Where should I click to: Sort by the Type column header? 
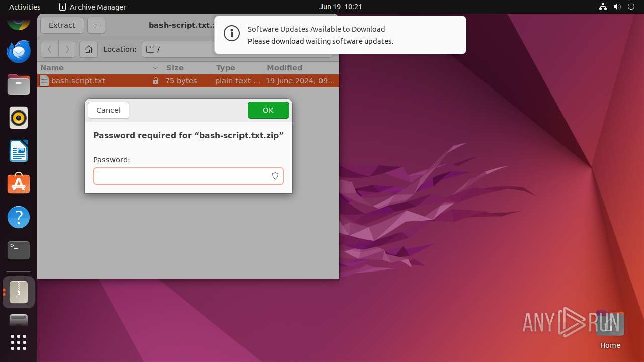point(238,68)
